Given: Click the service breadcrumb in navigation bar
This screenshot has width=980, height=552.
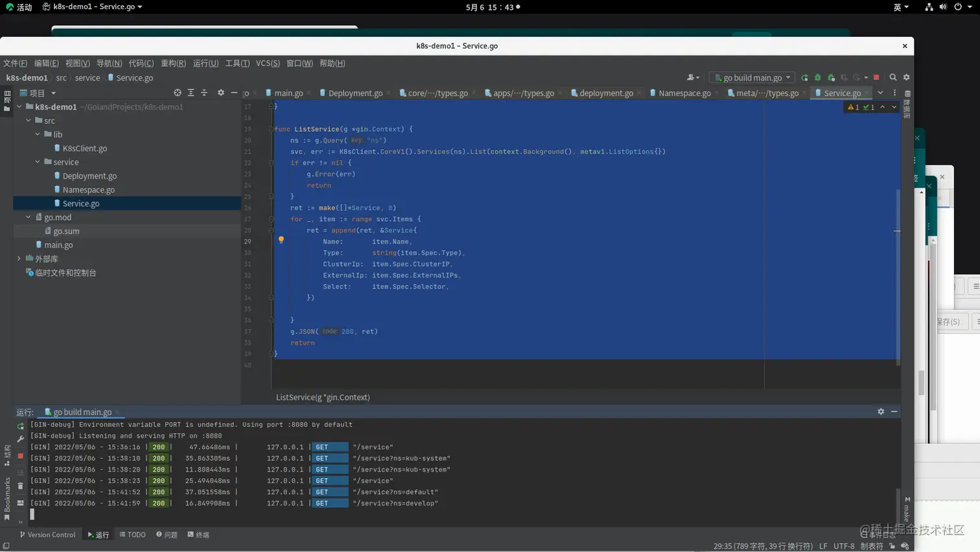Looking at the screenshot, I should [x=87, y=77].
